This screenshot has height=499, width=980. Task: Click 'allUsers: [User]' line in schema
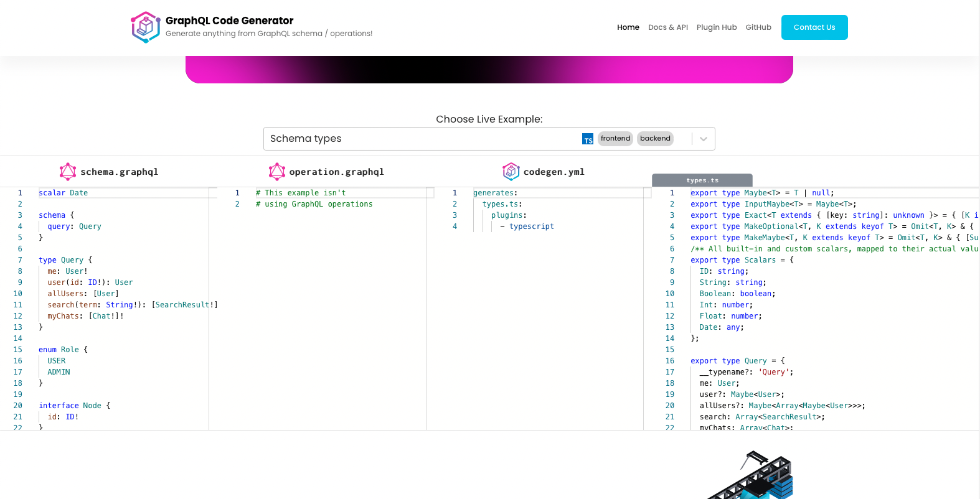(83, 294)
